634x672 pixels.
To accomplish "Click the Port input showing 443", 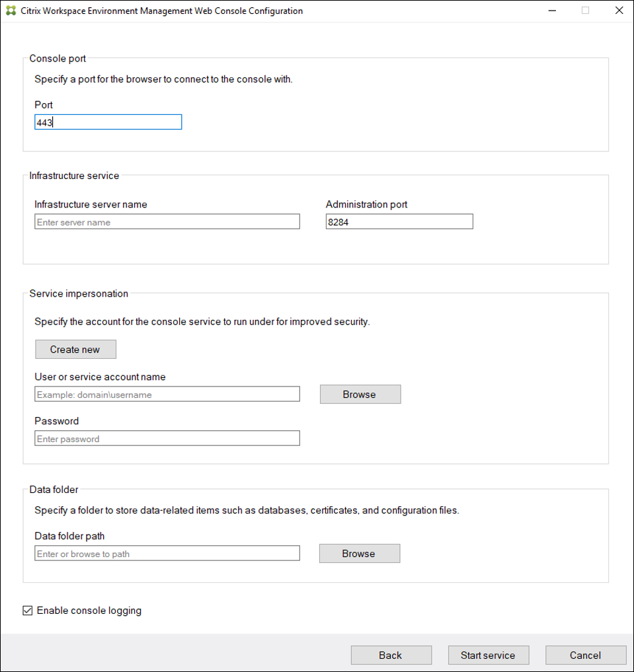I will [x=108, y=122].
